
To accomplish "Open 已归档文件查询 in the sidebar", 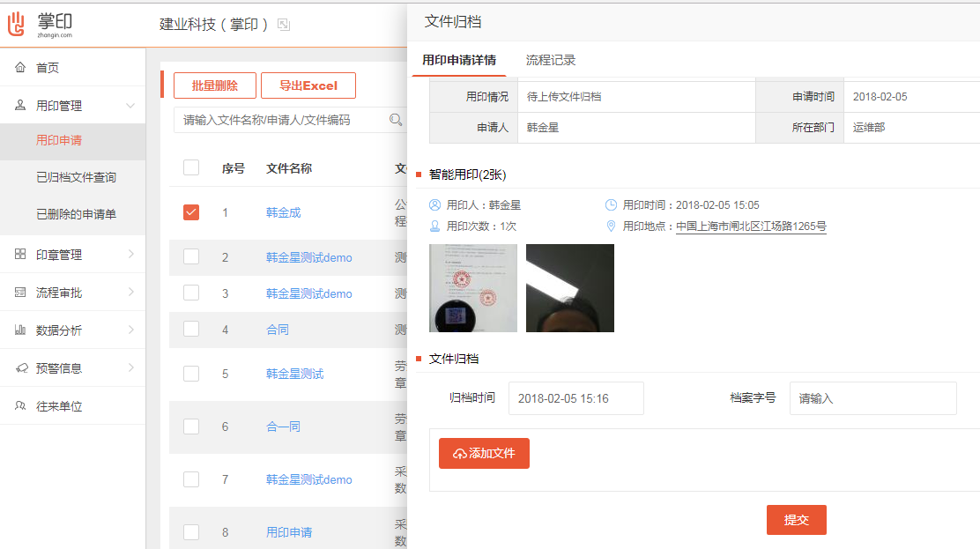I will [x=76, y=177].
